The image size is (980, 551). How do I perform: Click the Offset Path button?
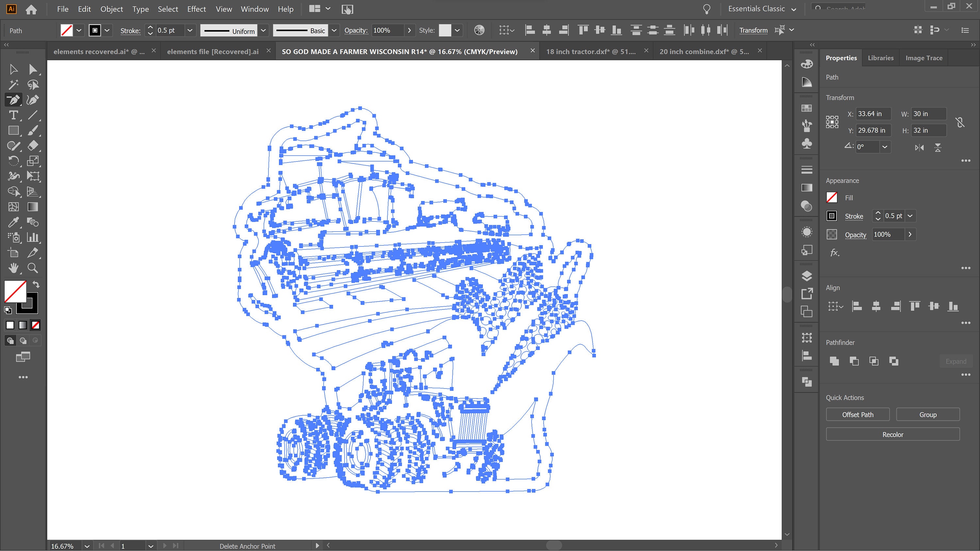857,414
